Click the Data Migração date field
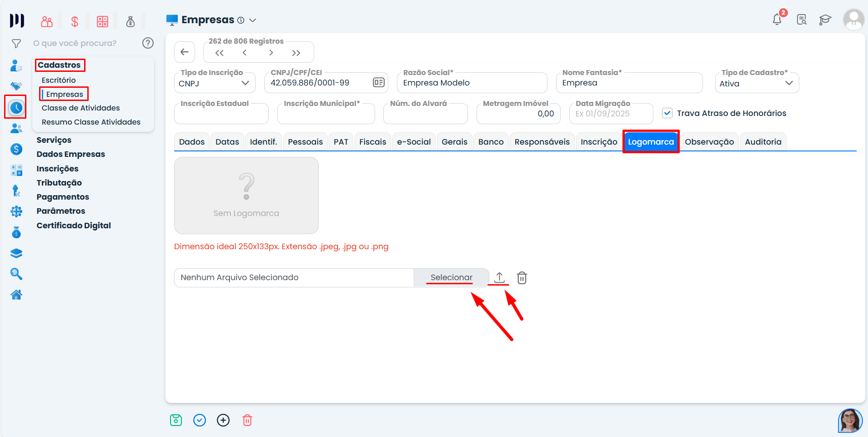 611,114
